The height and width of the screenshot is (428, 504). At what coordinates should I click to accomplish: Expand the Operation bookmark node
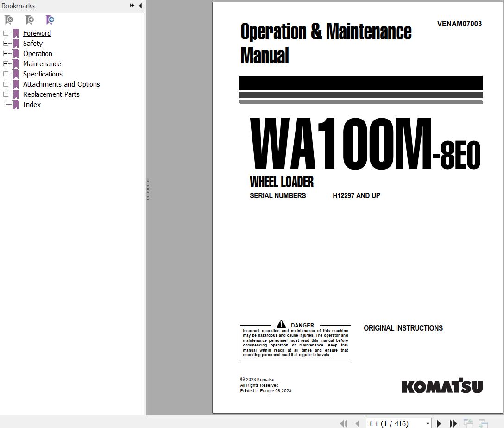click(x=6, y=54)
